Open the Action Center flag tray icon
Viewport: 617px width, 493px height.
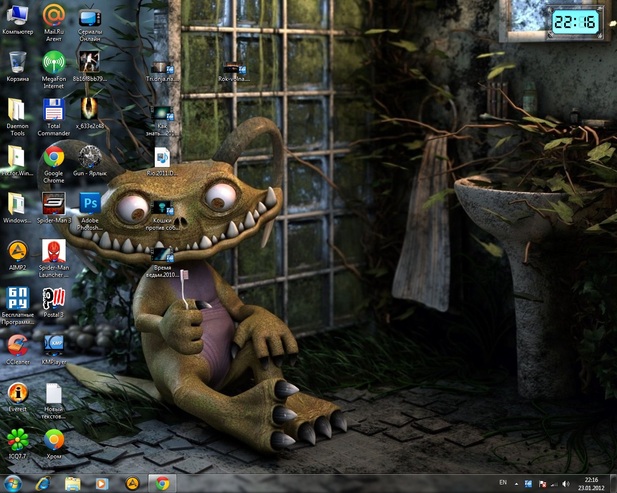pos(542,484)
